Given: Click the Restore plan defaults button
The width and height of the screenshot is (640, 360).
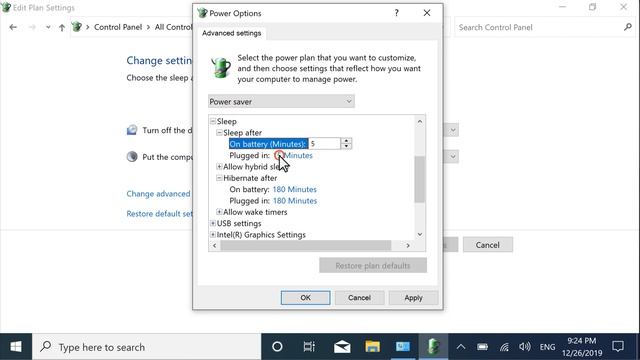Looking at the screenshot, I should [x=373, y=265].
